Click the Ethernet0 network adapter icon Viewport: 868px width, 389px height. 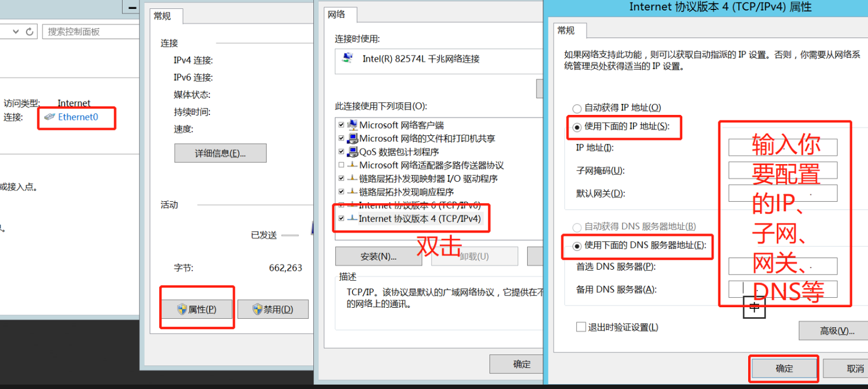click(50, 117)
